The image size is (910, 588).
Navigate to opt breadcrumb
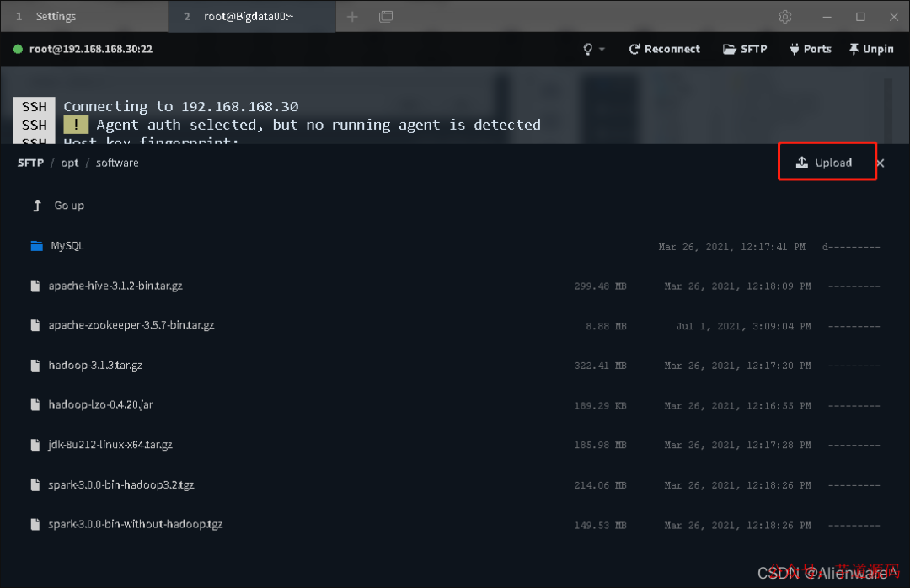tap(70, 163)
